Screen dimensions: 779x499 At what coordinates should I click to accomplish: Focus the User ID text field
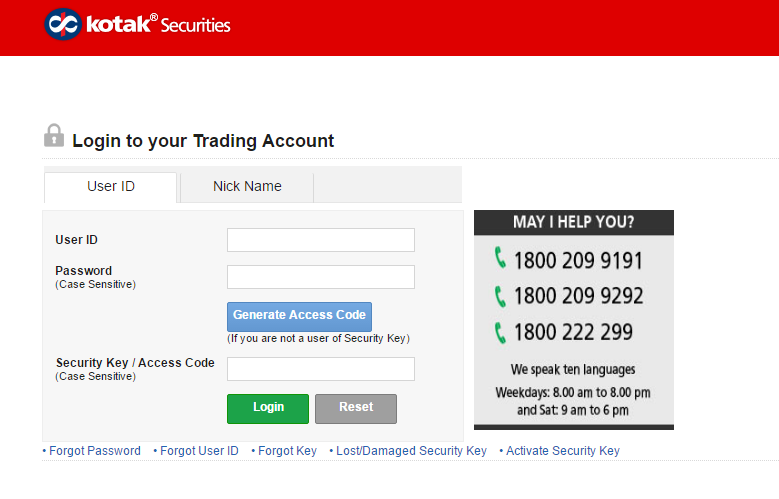point(320,240)
